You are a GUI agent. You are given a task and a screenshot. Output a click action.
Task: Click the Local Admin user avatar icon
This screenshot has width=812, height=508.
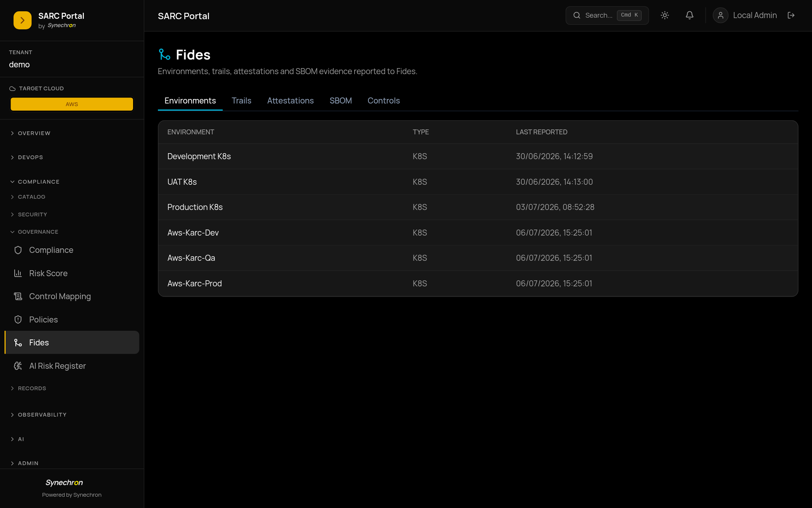tap(720, 15)
